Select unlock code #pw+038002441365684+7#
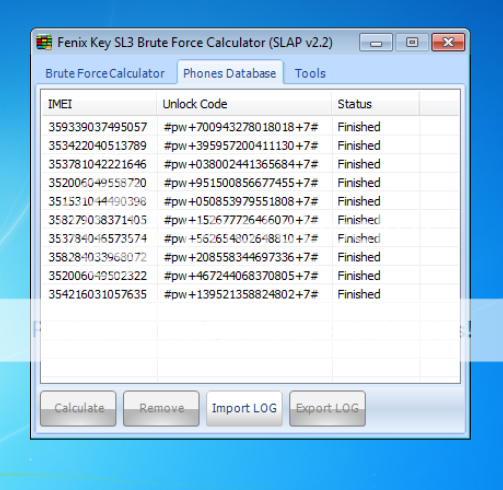Image resolution: width=503 pixels, height=490 pixels. 241,164
